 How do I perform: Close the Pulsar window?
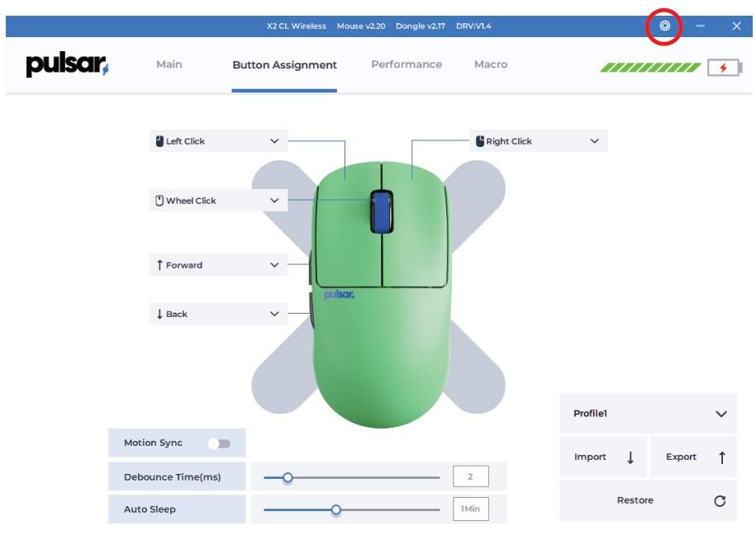(x=736, y=26)
